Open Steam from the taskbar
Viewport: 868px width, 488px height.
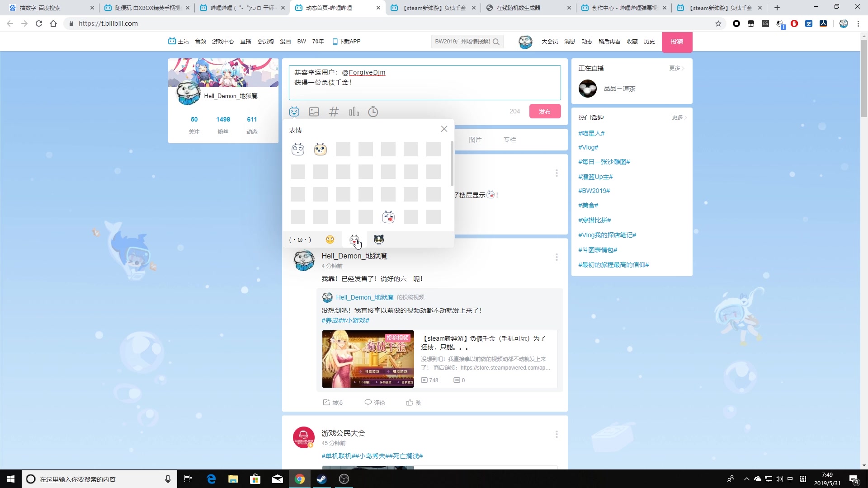coord(321,479)
